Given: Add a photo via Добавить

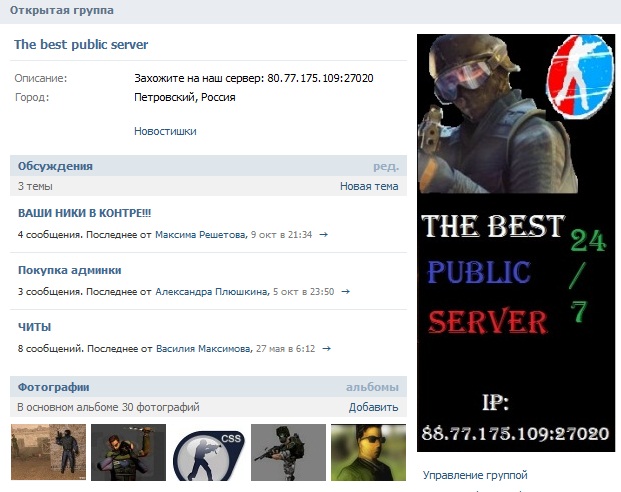Looking at the screenshot, I should tap(373, 407).
